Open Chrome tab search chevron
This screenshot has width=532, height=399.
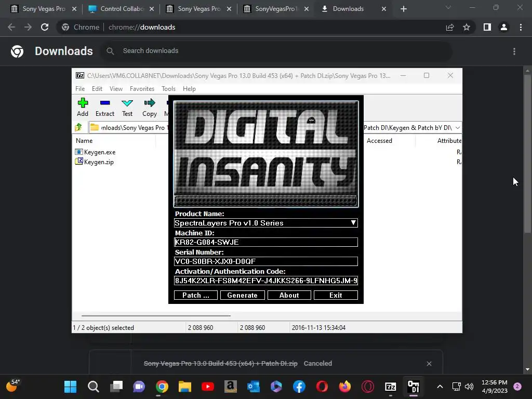(x=448, y=7)
